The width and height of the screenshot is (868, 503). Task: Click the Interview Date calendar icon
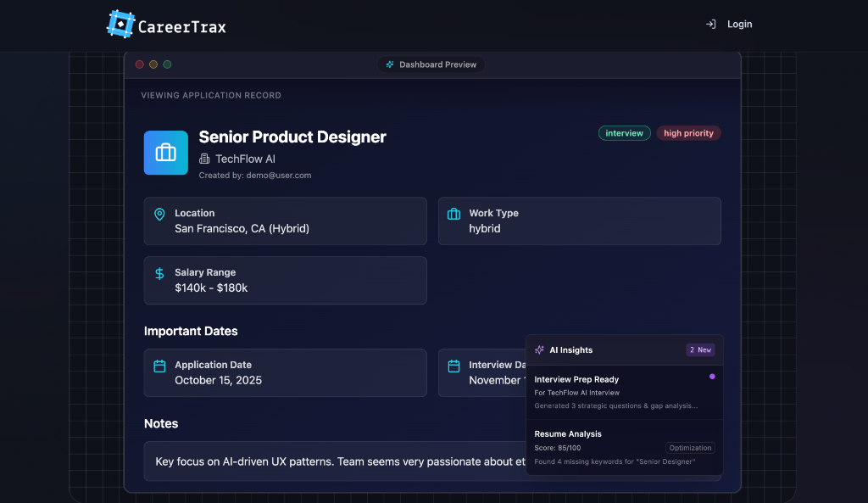pyautogui.click(x=455, y=365)
